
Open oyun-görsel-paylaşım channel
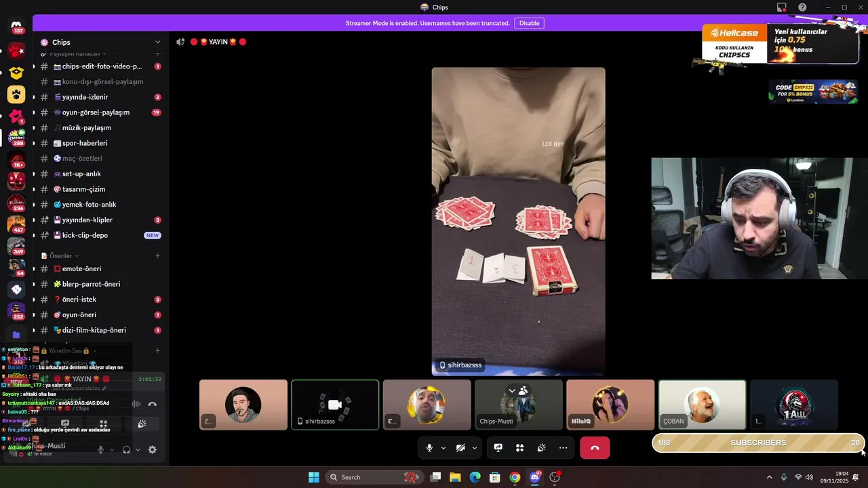100,113
